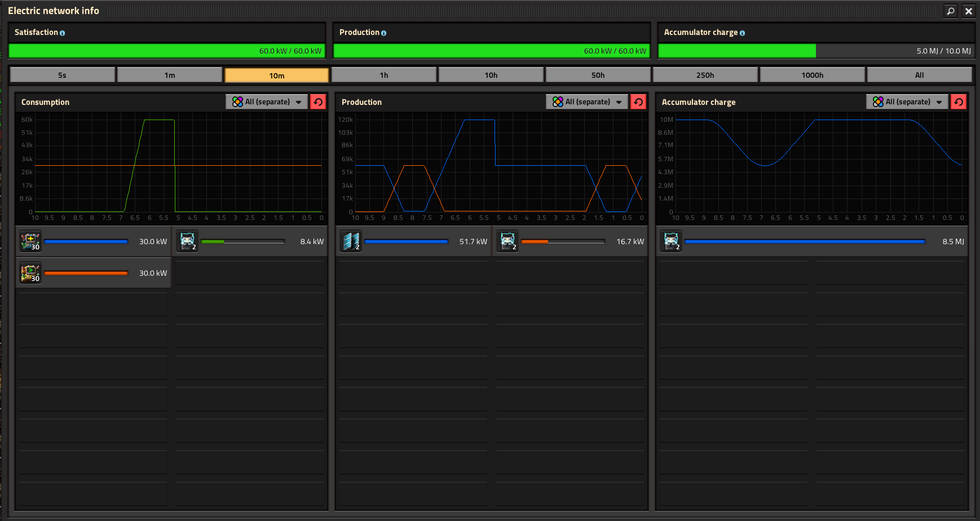Select the 1h time range
980x521 pixels.
(x=384, y=75)
